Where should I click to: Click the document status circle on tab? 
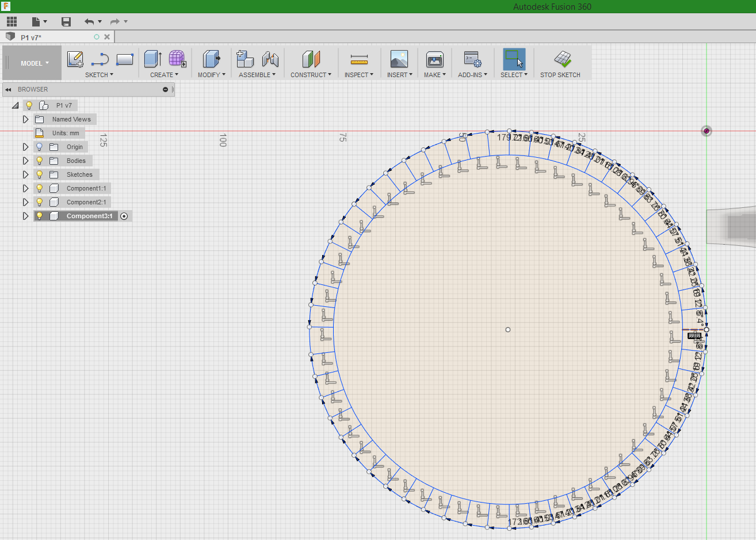[x=97, y=37]
